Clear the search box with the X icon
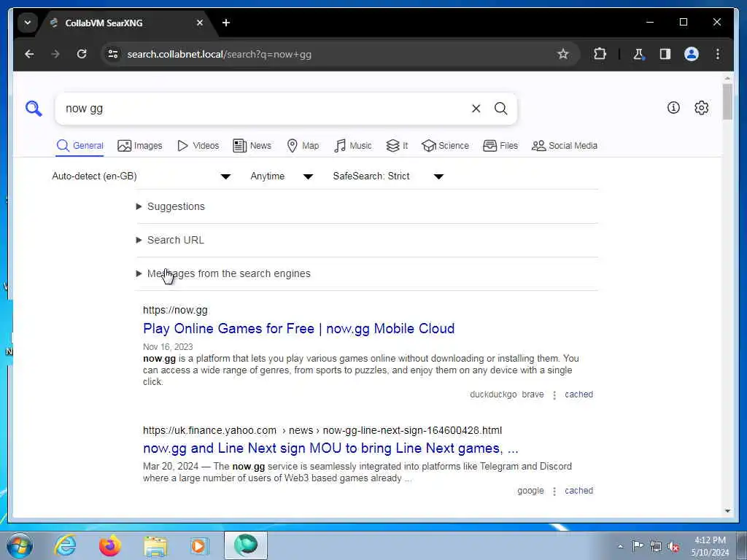 click(x=476, y=109)
